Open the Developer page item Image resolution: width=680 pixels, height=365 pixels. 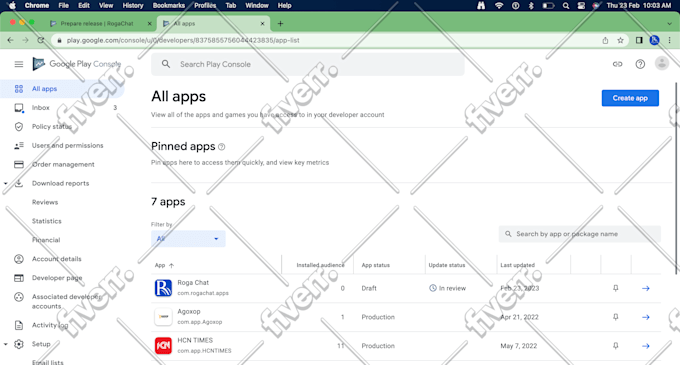click(57, 278)
